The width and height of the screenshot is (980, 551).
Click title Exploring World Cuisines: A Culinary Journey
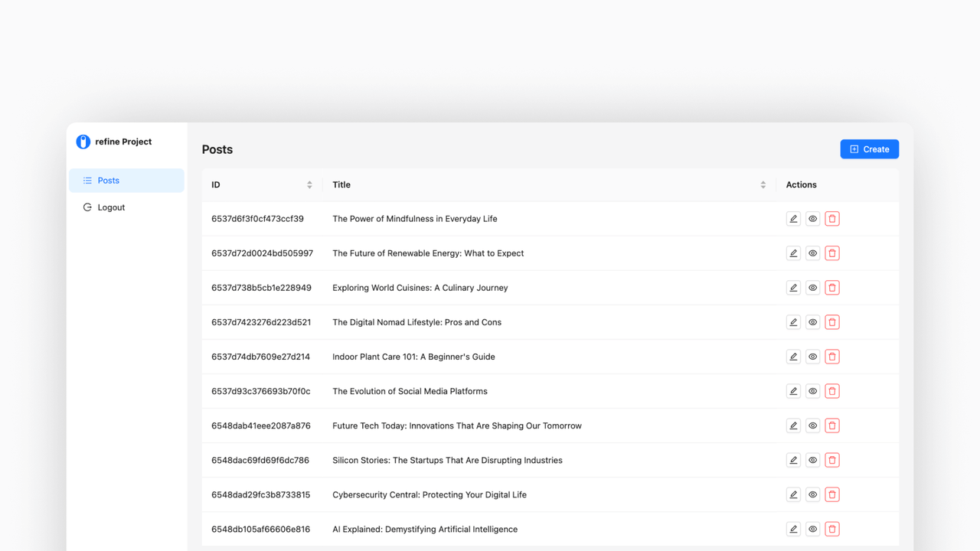pyautogui.click(x=420, y=288)
